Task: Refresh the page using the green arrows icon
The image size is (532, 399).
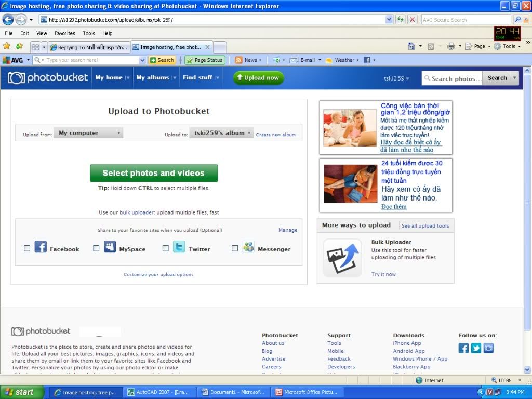Action: 401,20
